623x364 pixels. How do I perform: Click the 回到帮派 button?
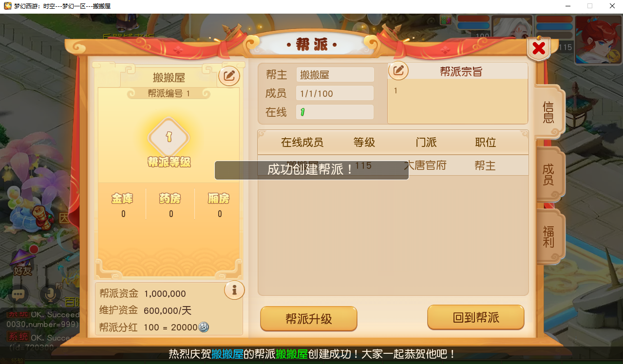[476, 318]
